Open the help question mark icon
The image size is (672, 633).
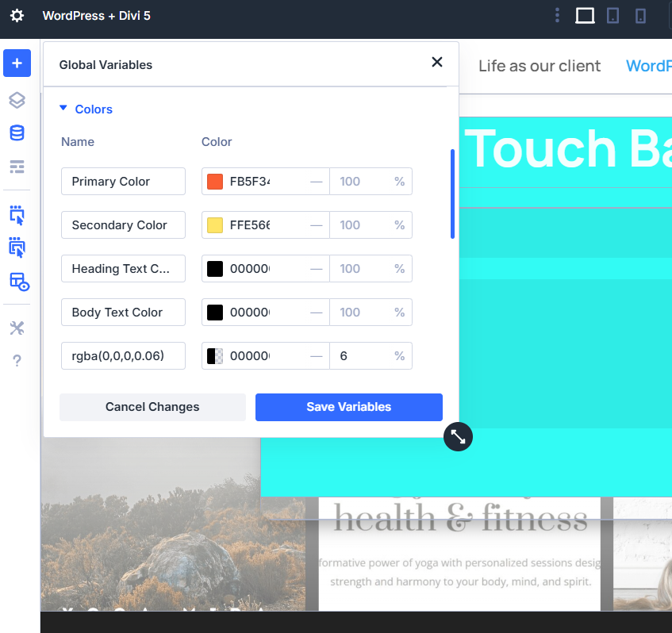click(17, 361)
